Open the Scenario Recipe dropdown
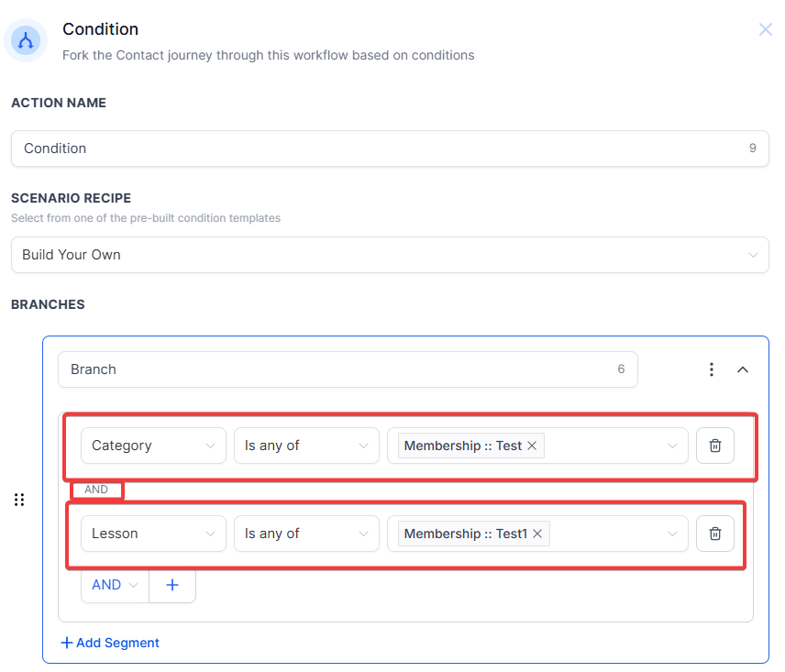The height and width of the screenshot is (672, 785). click(390, 255)
